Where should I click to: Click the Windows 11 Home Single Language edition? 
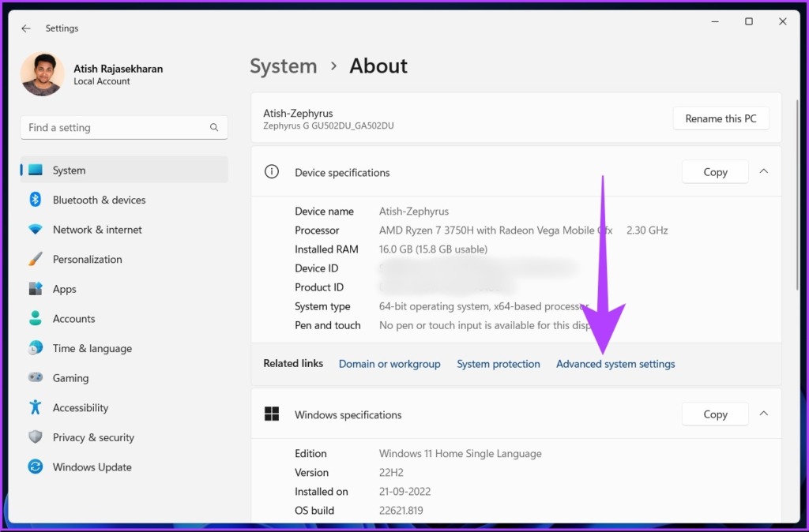click(461, 454)
